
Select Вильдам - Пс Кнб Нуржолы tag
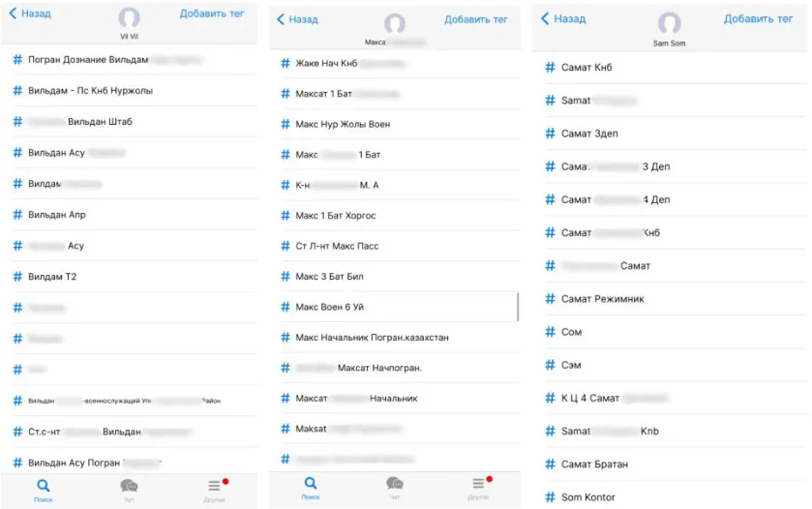pos(90,91)
